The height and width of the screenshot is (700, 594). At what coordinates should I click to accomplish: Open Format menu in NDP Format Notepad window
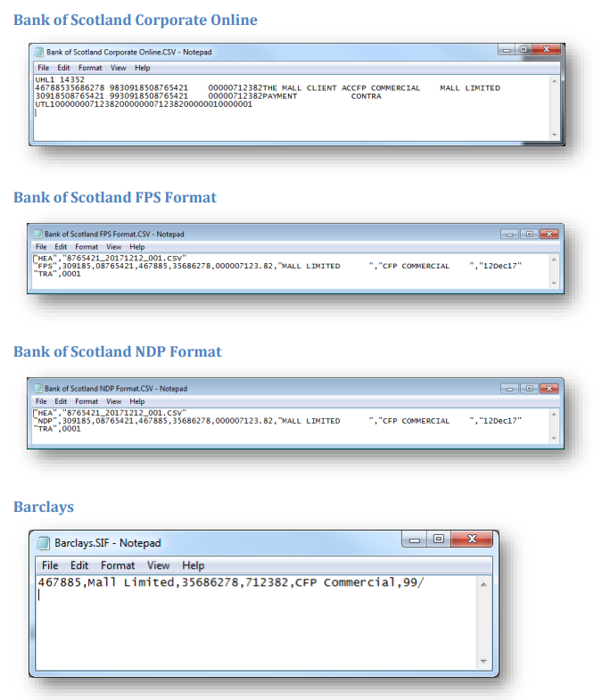coord(87,401)
